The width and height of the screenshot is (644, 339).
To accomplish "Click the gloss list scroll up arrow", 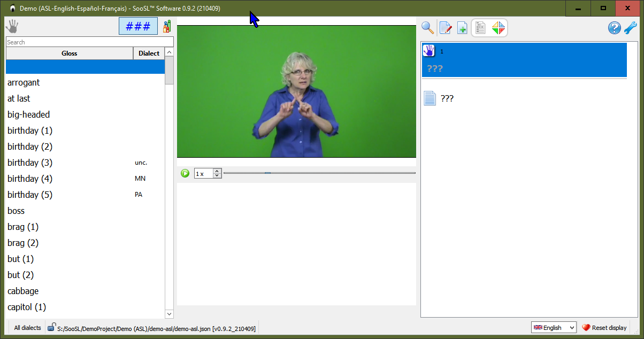I will coord(169,52).
